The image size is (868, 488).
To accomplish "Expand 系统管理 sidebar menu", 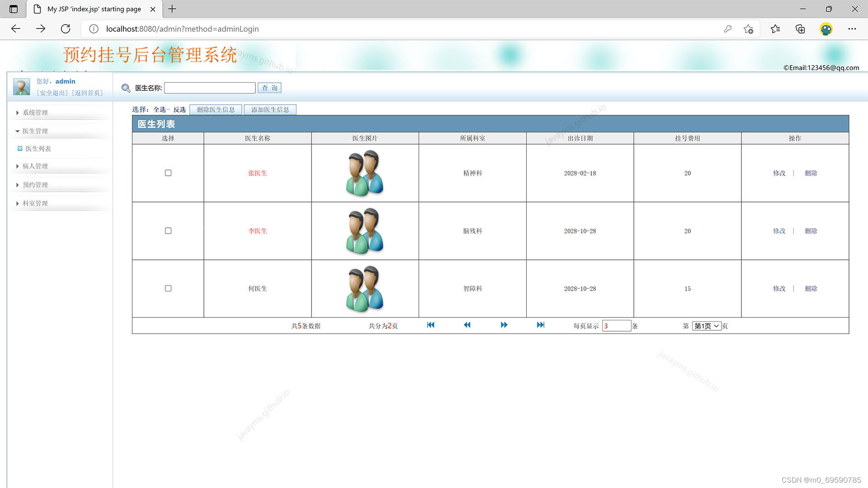I will point(35,113).
